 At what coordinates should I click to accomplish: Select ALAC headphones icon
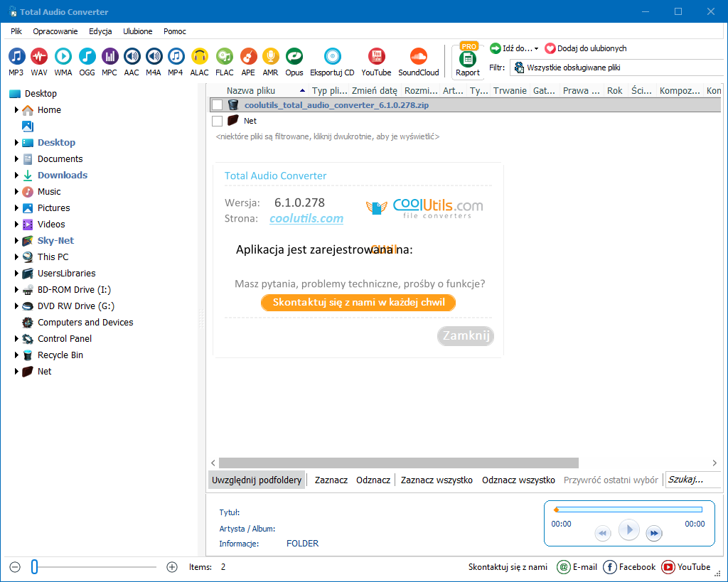tap(200, 61)
